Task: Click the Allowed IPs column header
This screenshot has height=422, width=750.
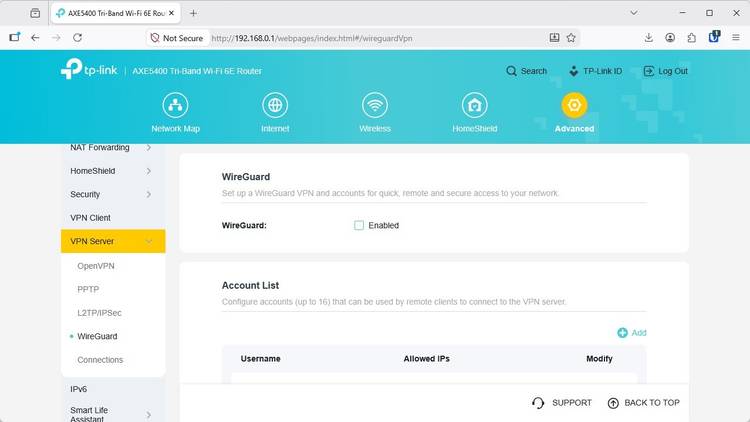Action: pos(427,359)
